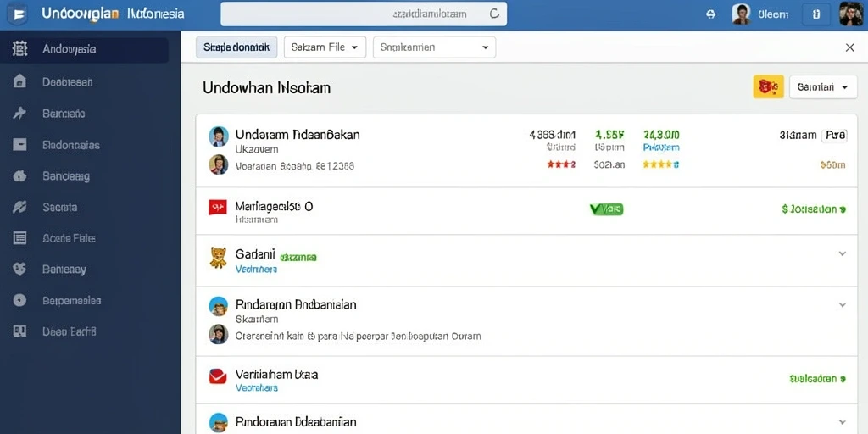Click the square header button right of Uleem

[x=816, y=14]
